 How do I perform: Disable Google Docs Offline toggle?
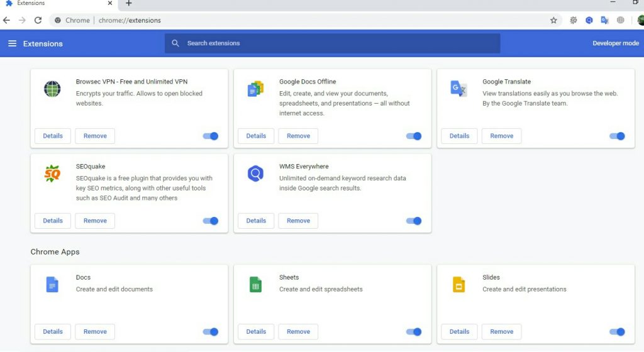pos(414,136)
